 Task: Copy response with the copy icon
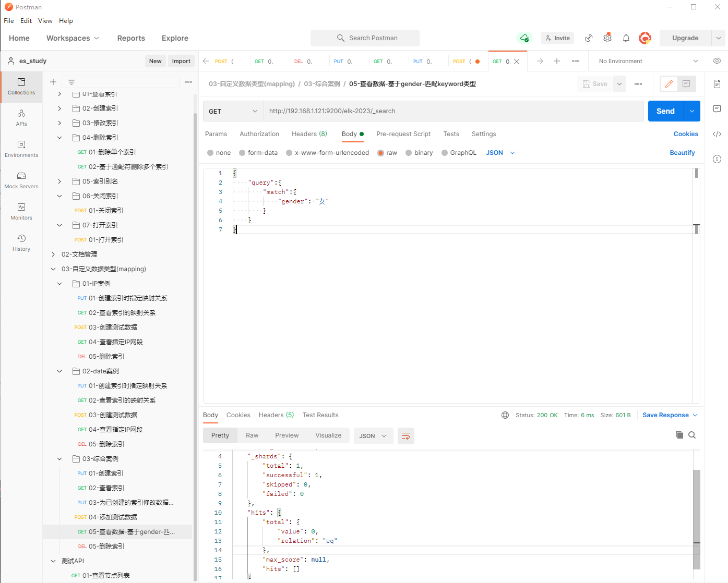pos(679,435)
